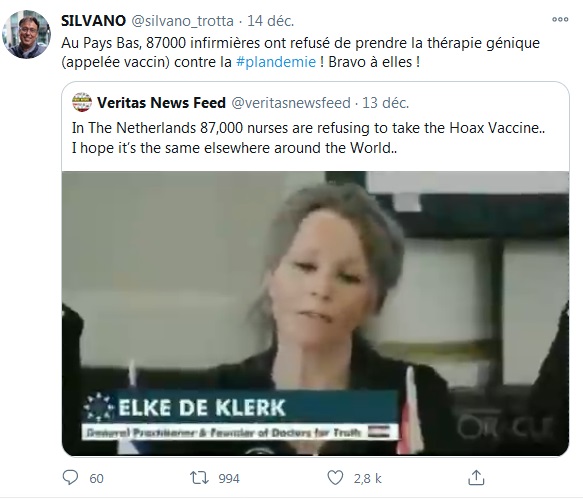
Task: Click the 14 déc. timestamp
Action: pos(270,21)
